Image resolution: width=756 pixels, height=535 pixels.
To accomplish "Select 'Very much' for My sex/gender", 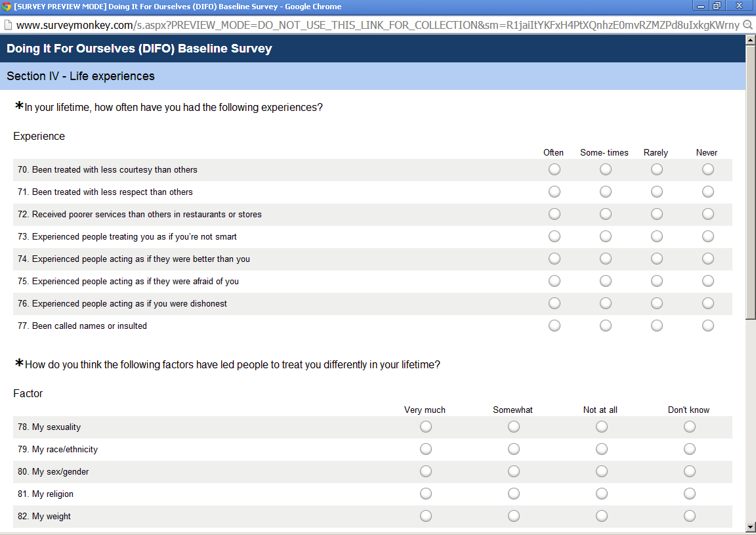I will (x=426, y=471).
